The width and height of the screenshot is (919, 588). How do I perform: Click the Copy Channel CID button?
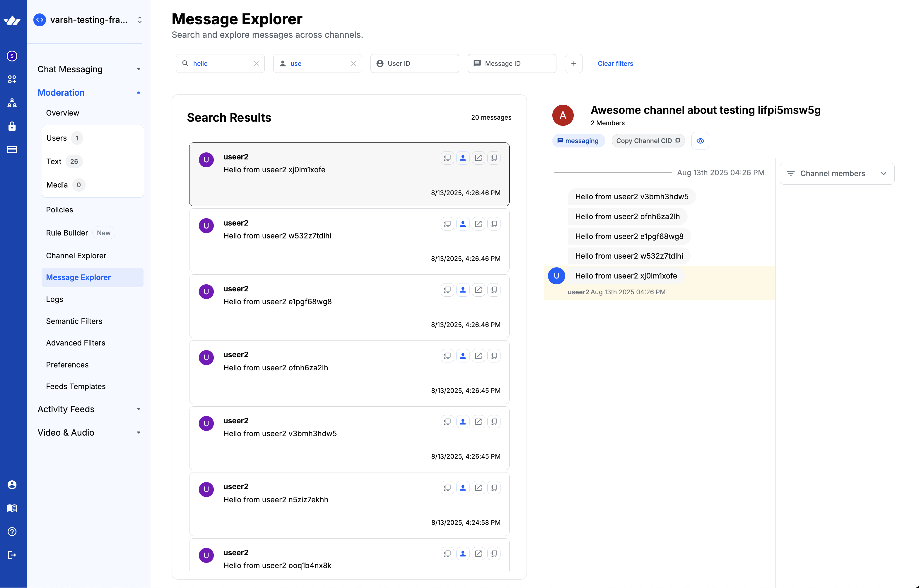pyautogui.click(x=648, y=140)
